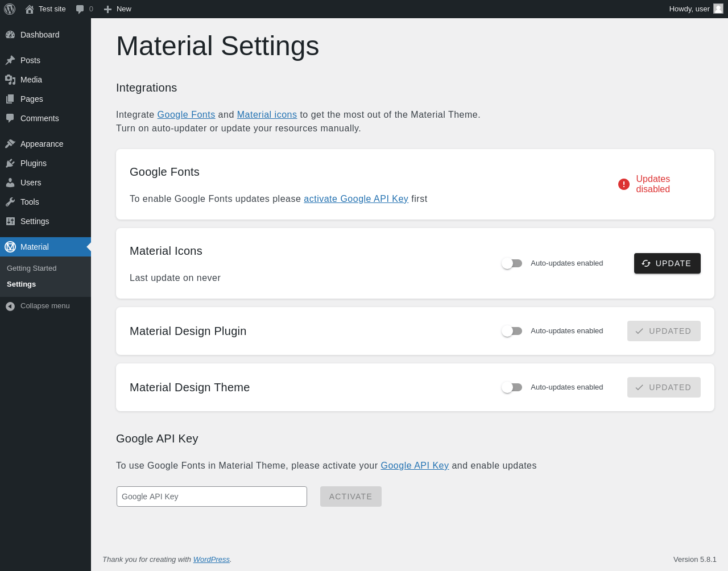728x571 pixels.
Task: Go to the Media menu label
Action: coord(31,80)
